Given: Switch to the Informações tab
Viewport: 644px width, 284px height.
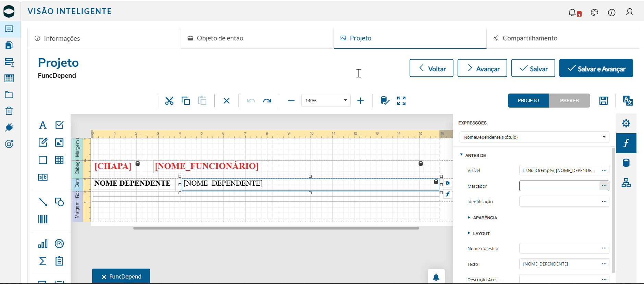Looking at the screenshot, I should pos(104,38).
